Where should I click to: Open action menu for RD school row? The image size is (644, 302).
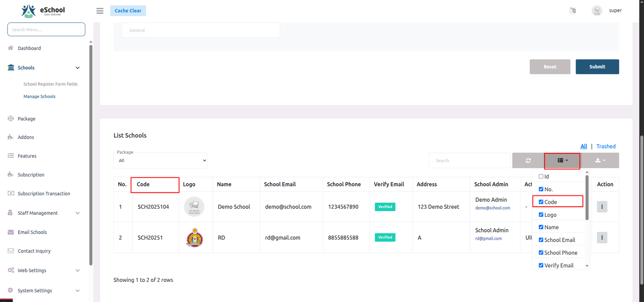point(602,238)
